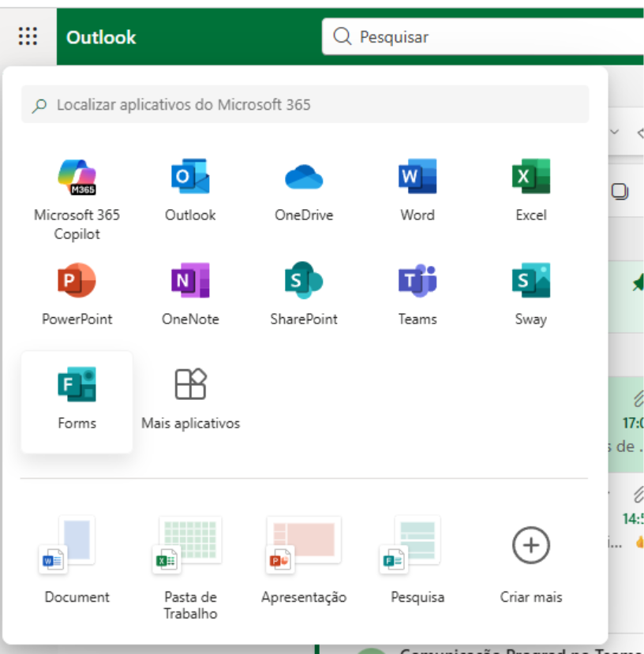
Task: Open the Sway app
Action: (x=530, y=293)
